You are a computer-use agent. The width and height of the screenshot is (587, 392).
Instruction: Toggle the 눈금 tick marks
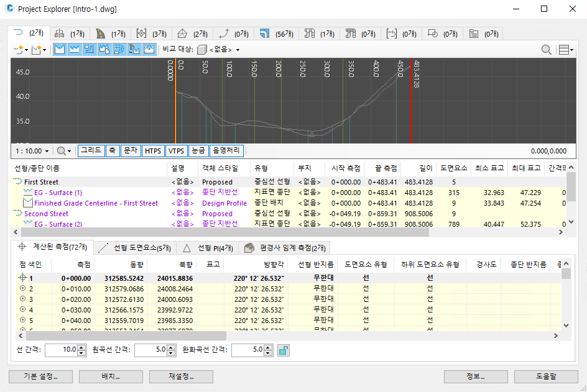click(198, 151)
